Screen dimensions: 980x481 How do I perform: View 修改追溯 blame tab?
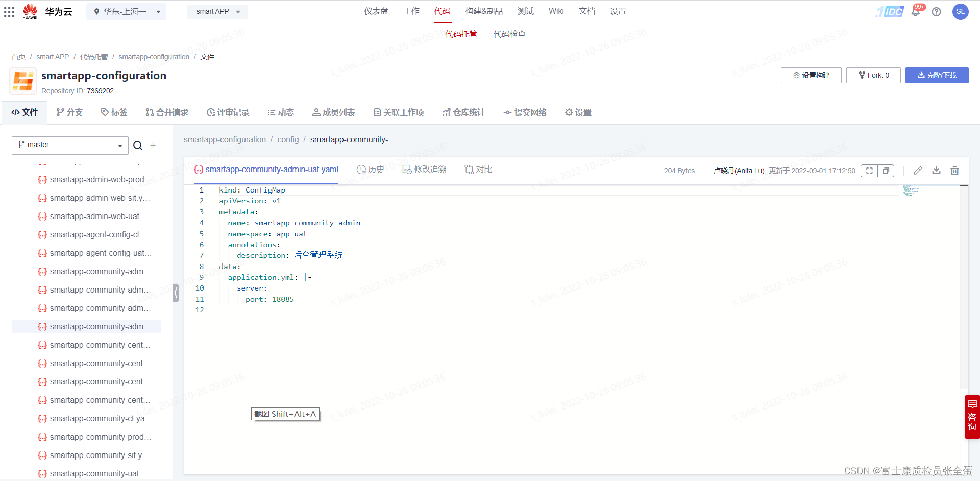pos(425,170)
